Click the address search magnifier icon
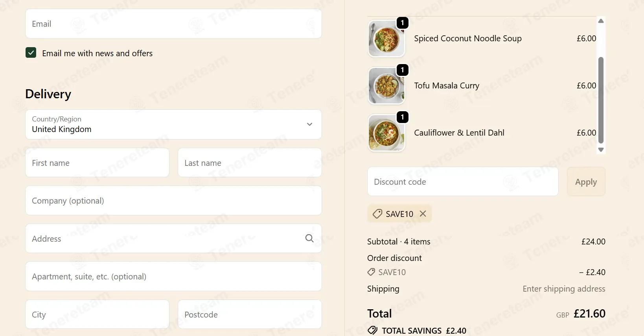Viewport: 644px width, 336px height. click(309, 238)
